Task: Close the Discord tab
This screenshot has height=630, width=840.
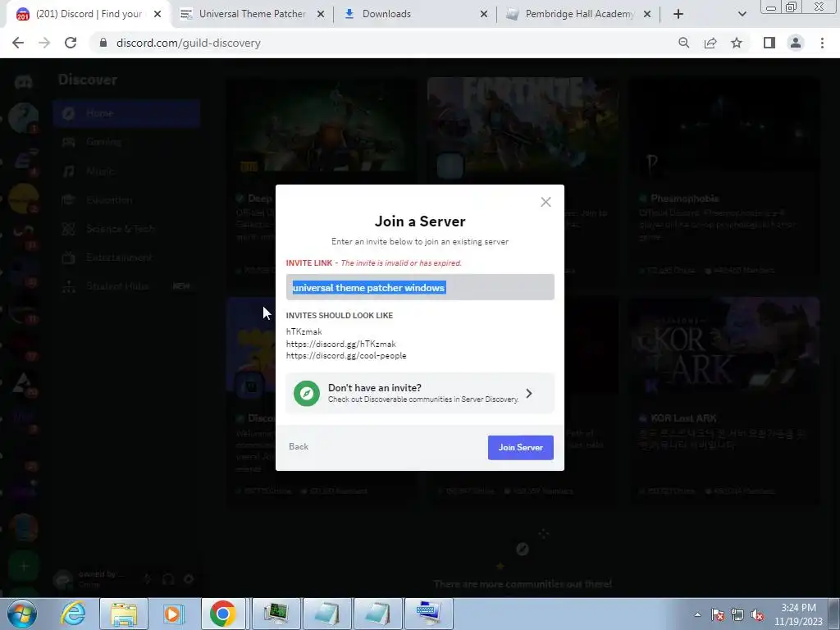Action: [157, 15]
